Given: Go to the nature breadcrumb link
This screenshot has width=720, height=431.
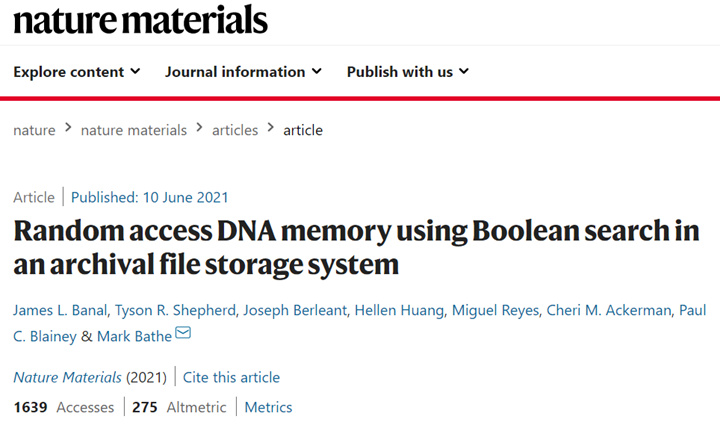Looking at the screenshot, I should pyautogui.click(x=33, y=130).
